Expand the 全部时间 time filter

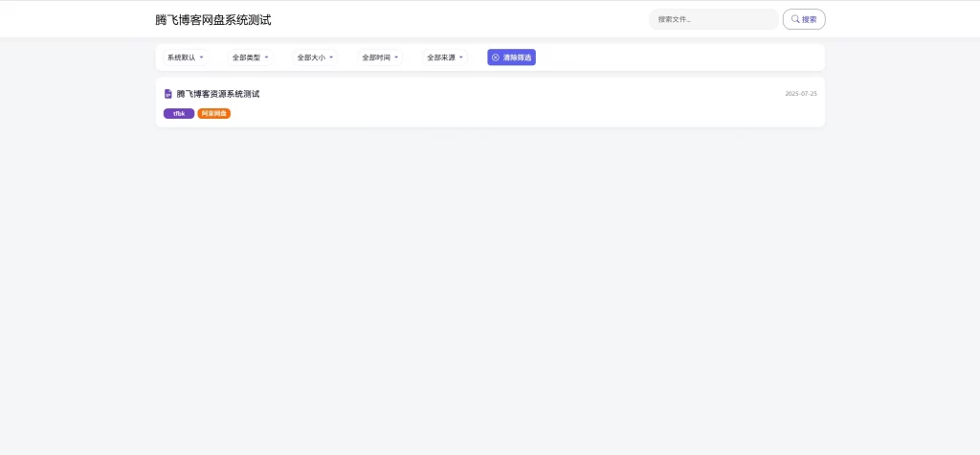(380, 57)
